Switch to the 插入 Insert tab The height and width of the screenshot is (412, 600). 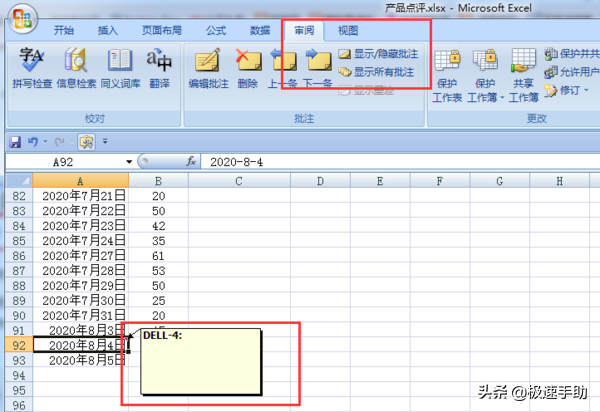(108, 31)
